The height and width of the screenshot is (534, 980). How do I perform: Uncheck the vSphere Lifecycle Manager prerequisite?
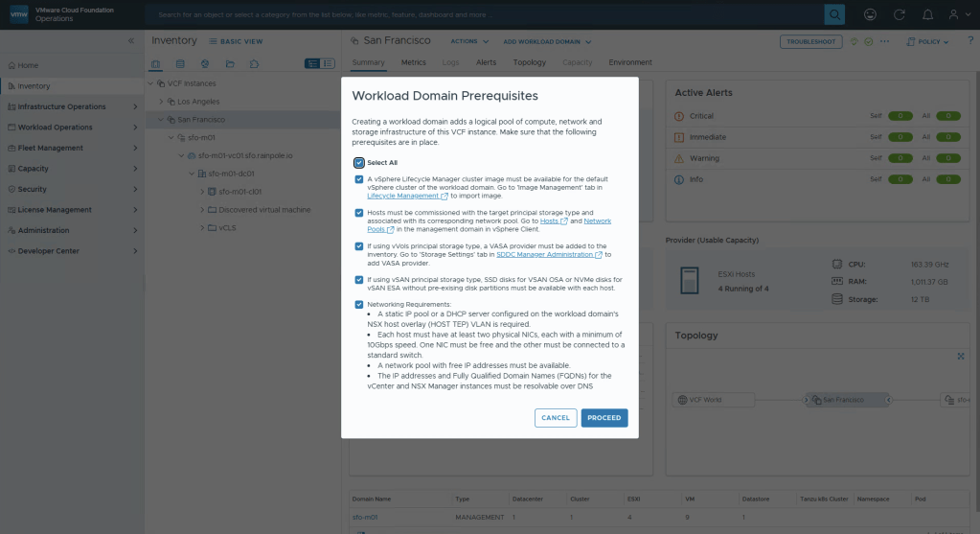(359, 179)
